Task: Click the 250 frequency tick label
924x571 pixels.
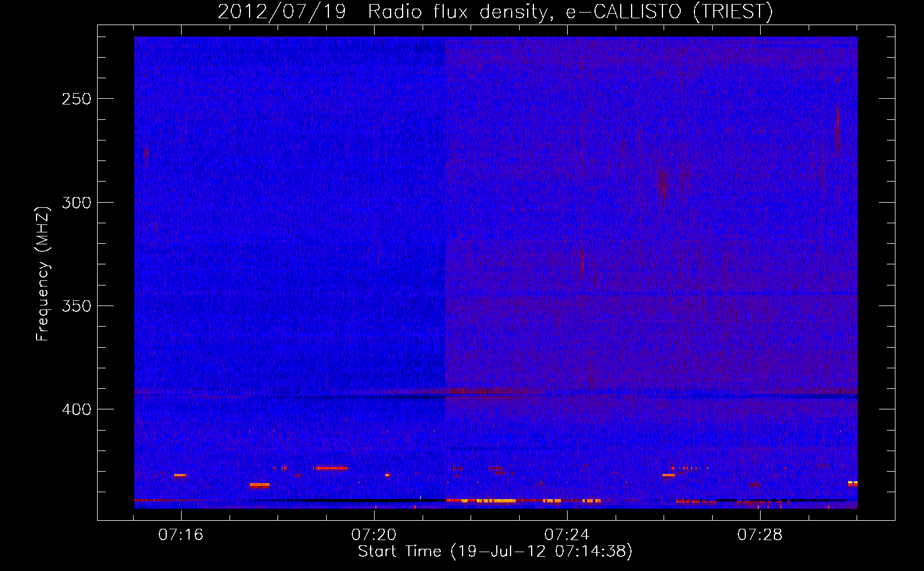Action: click(77, 99)
